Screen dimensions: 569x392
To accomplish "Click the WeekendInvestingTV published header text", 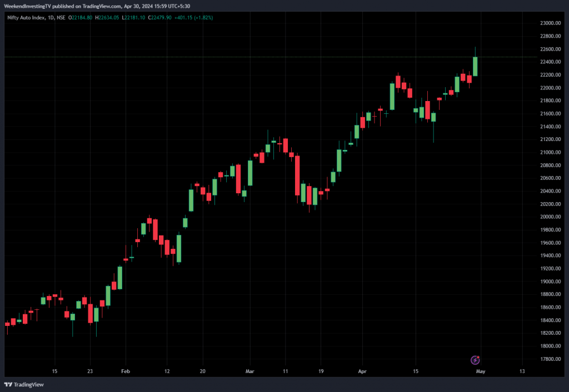I will (x=97, y=6).
